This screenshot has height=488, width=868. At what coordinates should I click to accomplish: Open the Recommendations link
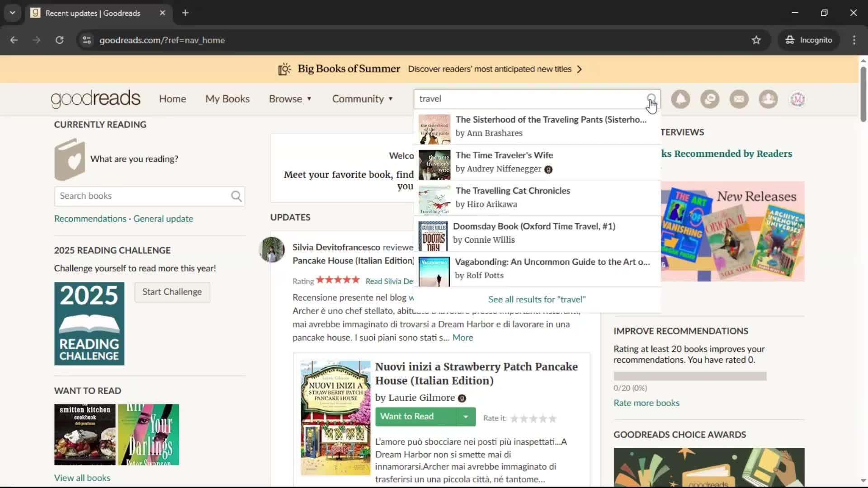coord(90,219)
